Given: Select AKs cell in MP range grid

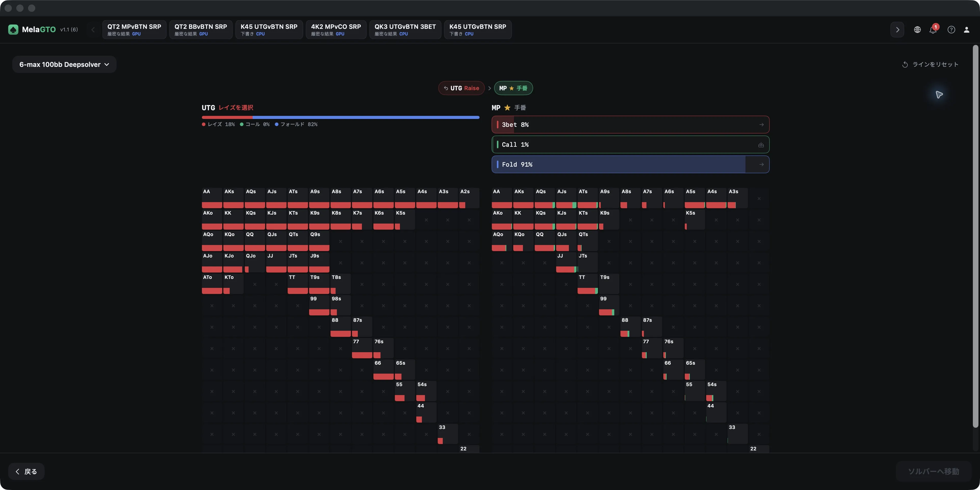Looking at the screenshot, I should pyautogui.click(x=523, y=198).
